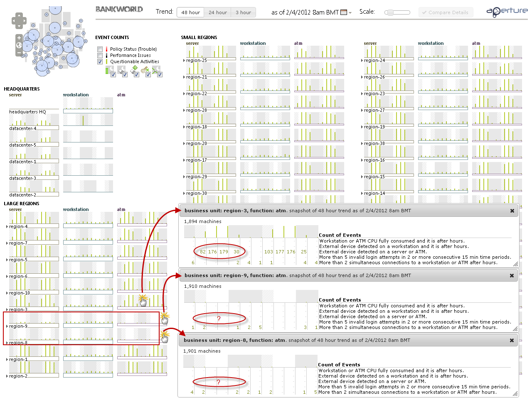Uncheck the checkbox beside the key icon
This screenshot has height=400, width=532.
(148, 75)
